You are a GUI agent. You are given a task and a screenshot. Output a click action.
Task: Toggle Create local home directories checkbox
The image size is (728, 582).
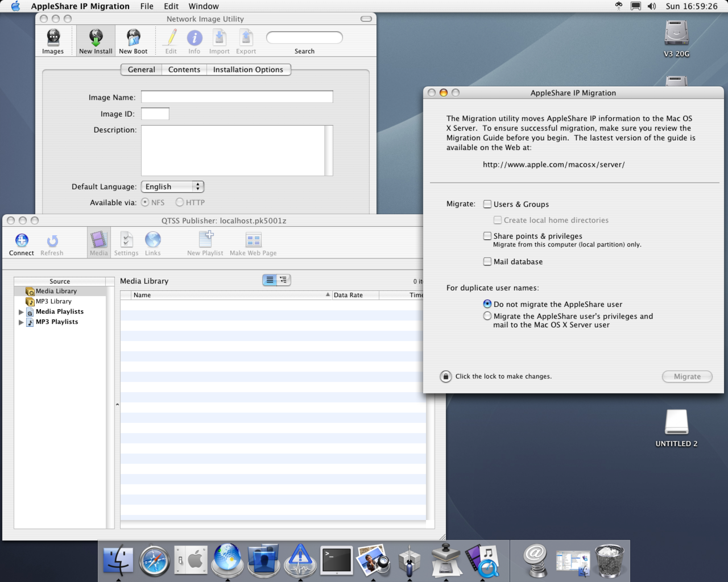[497, 220]
